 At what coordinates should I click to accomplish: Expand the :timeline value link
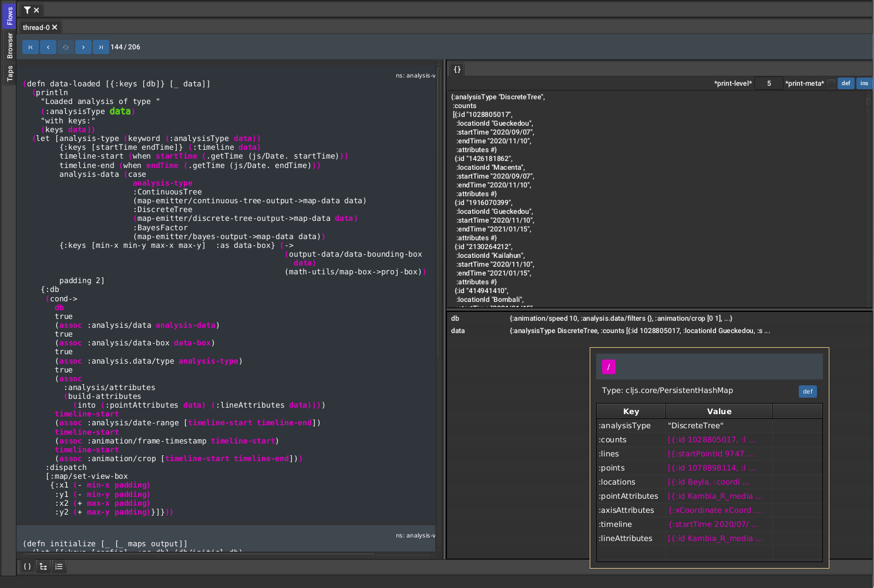pyautogui.click(x=713, y=525)
